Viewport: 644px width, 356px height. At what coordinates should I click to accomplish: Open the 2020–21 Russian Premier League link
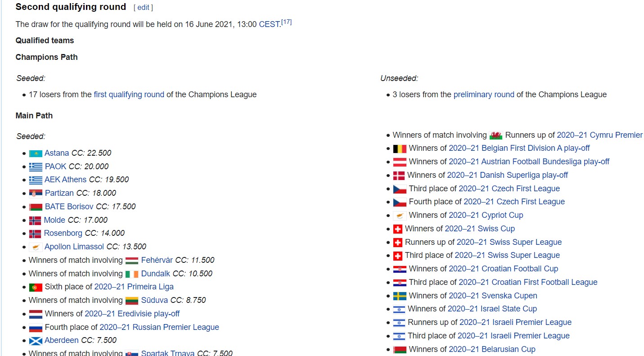tap(159, 327)
